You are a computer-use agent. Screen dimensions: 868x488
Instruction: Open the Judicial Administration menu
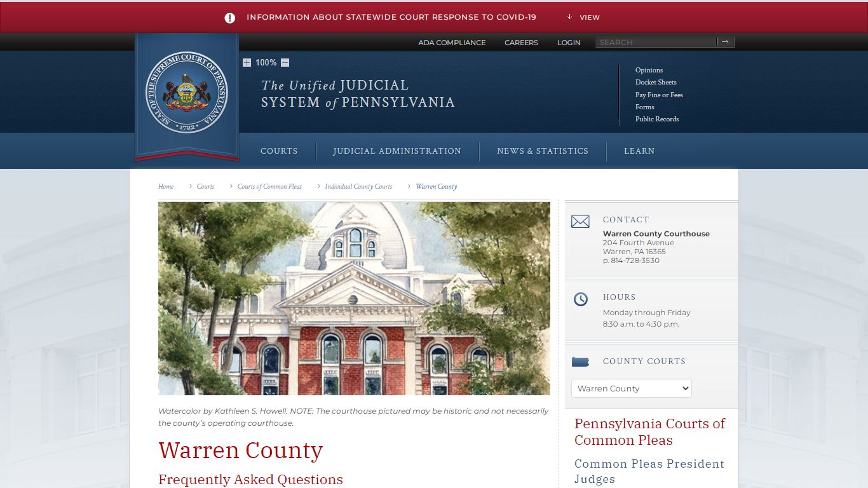point(397,151)
